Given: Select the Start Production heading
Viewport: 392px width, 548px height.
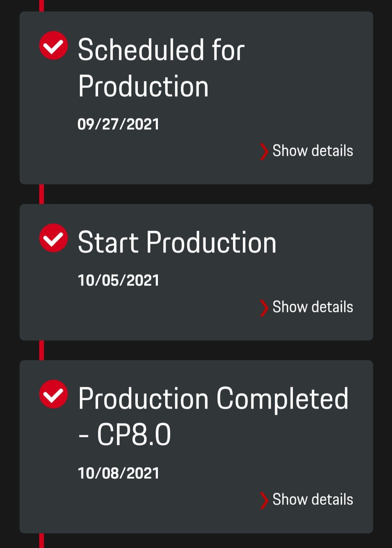Looking at the screenshot, I should [x=177, y=242].
